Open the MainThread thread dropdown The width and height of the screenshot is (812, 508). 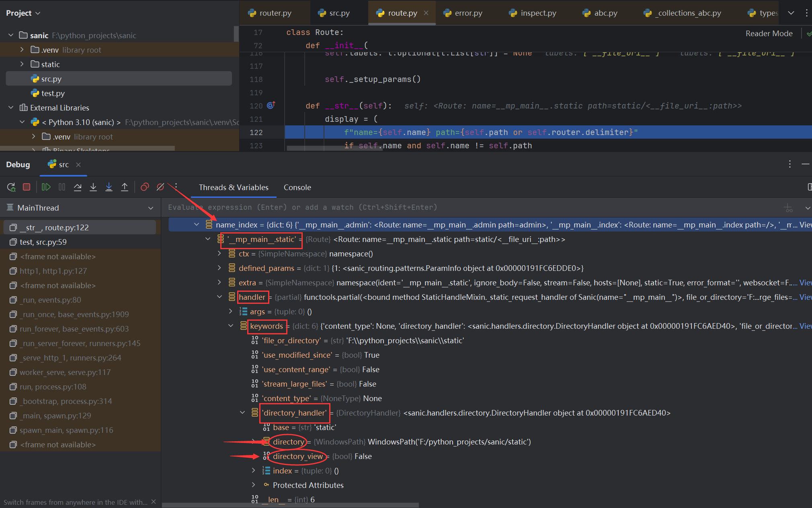151,208
